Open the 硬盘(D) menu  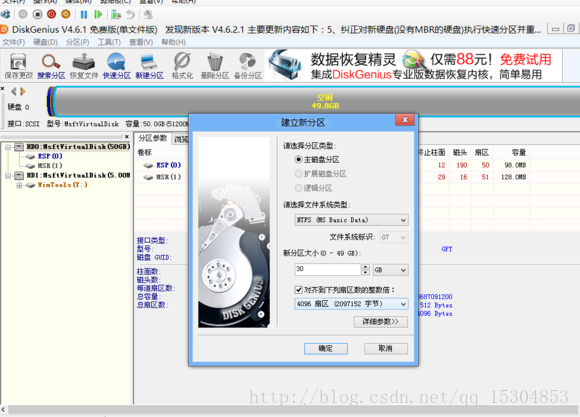click(x=45, y=42)
